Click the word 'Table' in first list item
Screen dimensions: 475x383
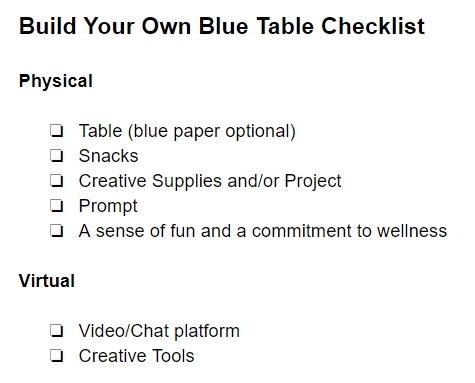[x=101, y=131]
